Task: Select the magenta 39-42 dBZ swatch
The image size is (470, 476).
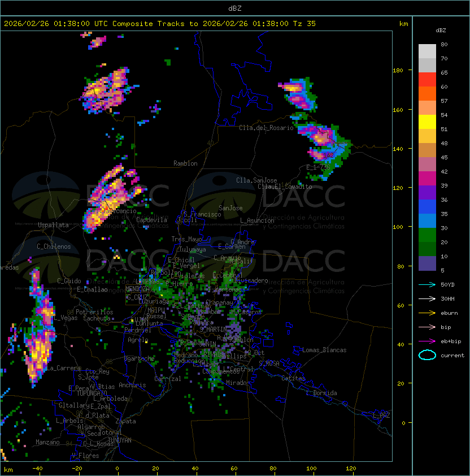Action: [427, 179]
